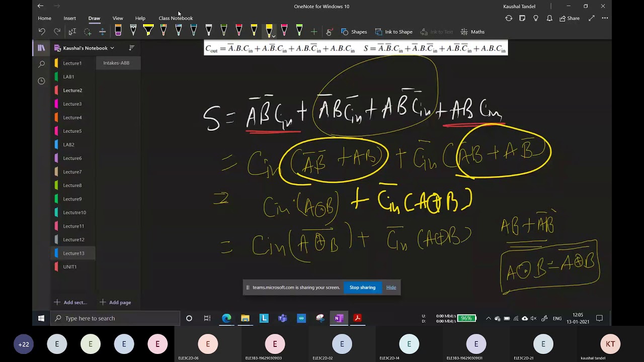Open Search in the left sidebar
This screenshot has width=644, height=362.
coord(41,64)
